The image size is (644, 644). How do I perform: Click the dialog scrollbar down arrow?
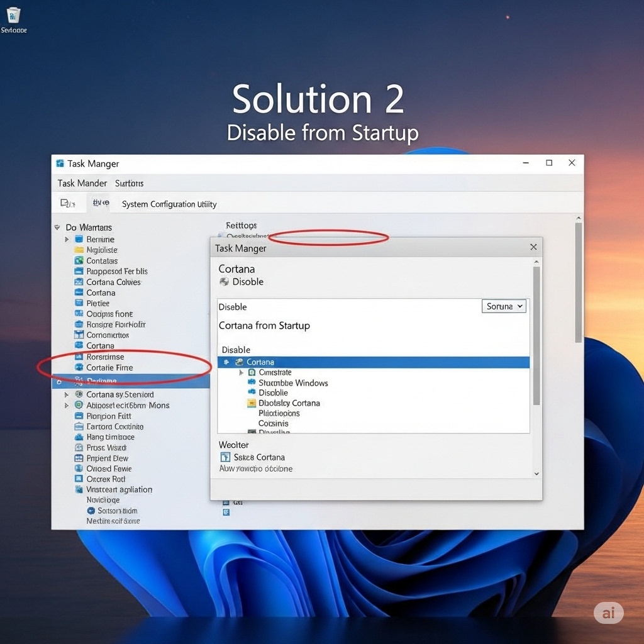click(536, 474)
